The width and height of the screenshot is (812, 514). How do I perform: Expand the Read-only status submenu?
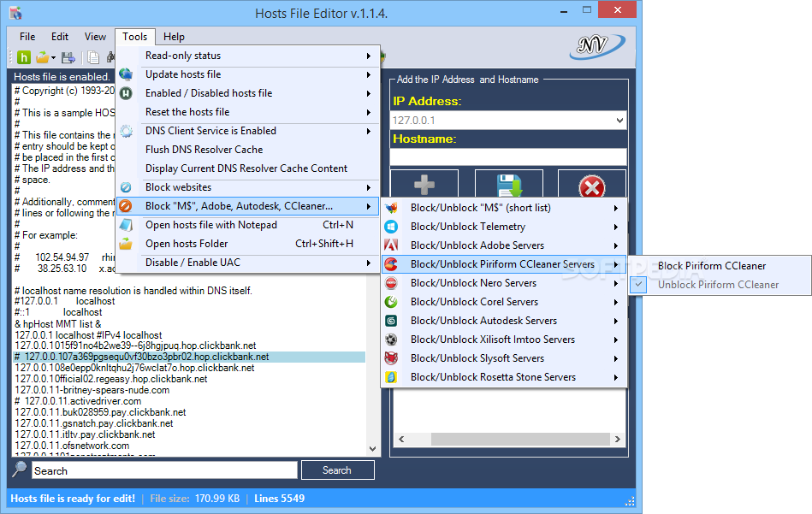pos(368,56)
